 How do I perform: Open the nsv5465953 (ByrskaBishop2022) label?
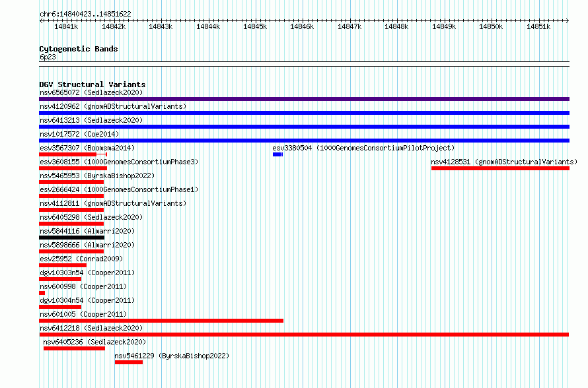coord(97,176)
